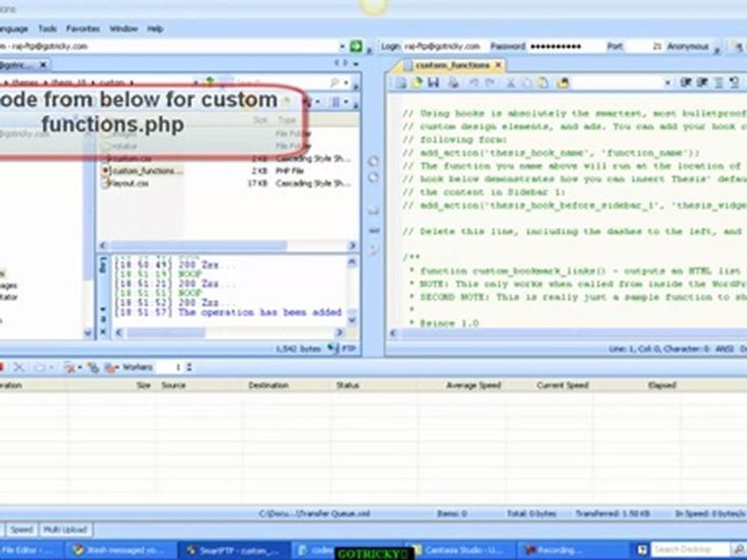Close the gotricky remote browser tab
747x560 pixels.
click(x=43, y=65)
